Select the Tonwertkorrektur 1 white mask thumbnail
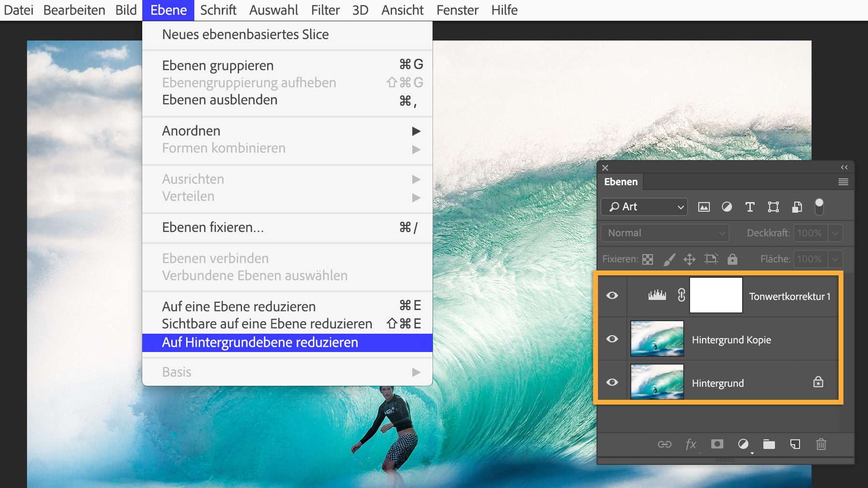The height and width of the screenshot is (488, 868). coord(716,295)
